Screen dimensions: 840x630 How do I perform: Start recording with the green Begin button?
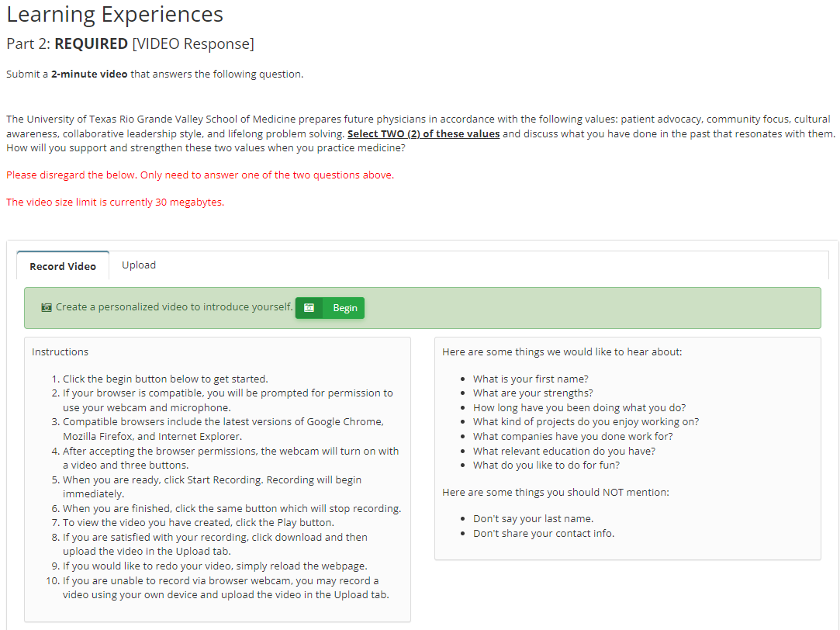[330, 308]
